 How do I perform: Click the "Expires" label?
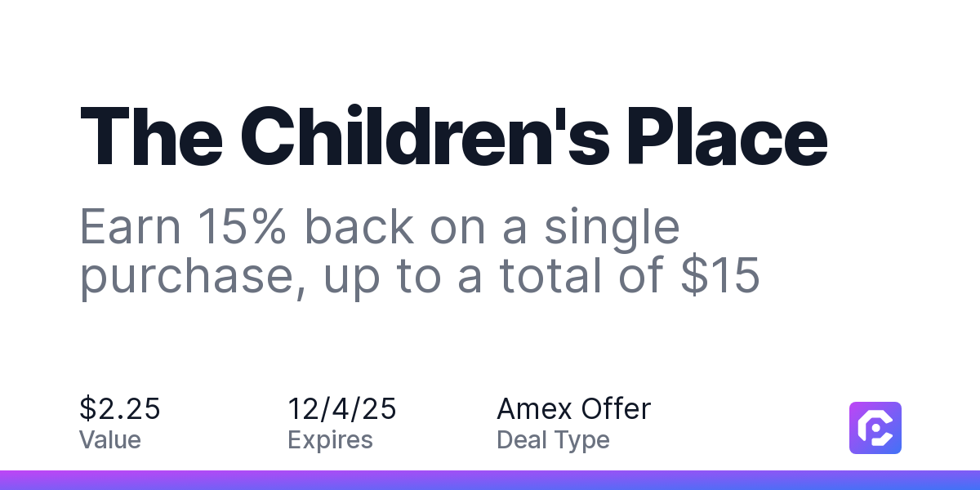click(x=330, y=440)
